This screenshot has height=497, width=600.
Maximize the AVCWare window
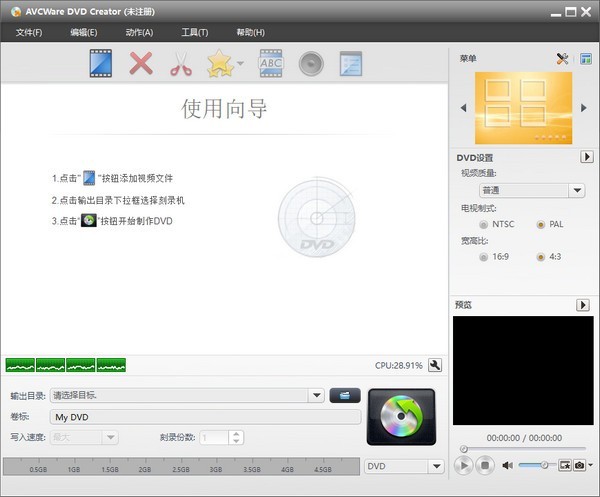click(x=571, y=12)
